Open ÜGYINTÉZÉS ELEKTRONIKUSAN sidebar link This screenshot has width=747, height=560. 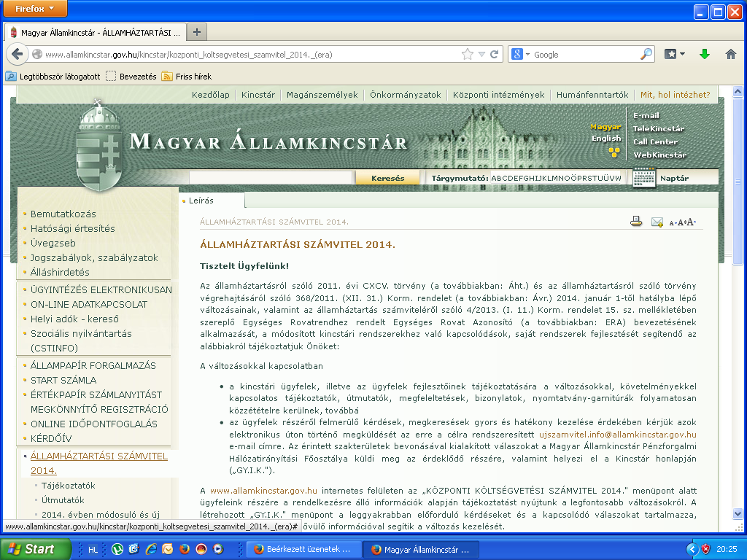click(101, 289)
